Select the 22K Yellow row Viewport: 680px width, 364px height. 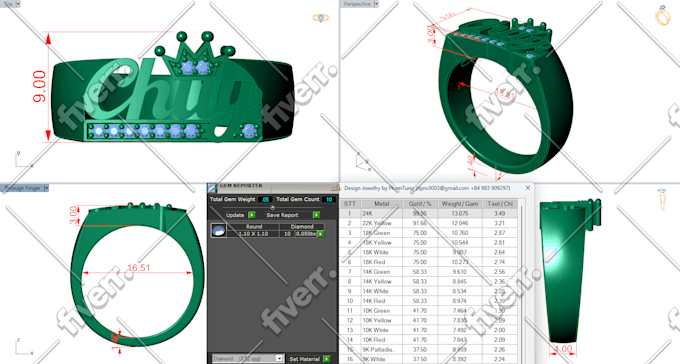(429, 223)
